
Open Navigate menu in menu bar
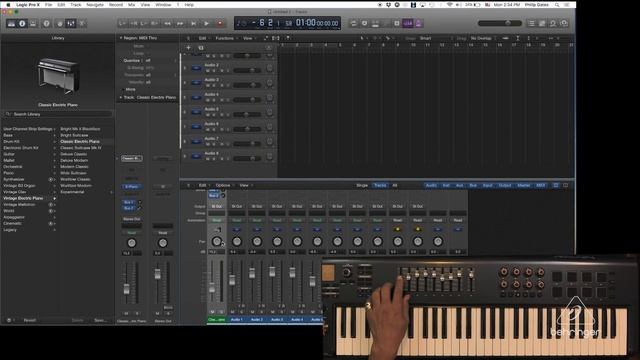coord(95,5)
